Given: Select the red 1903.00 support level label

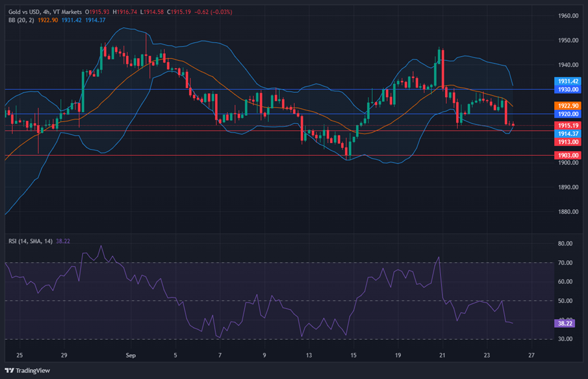Looking at the screenshot, I should 567,156.
